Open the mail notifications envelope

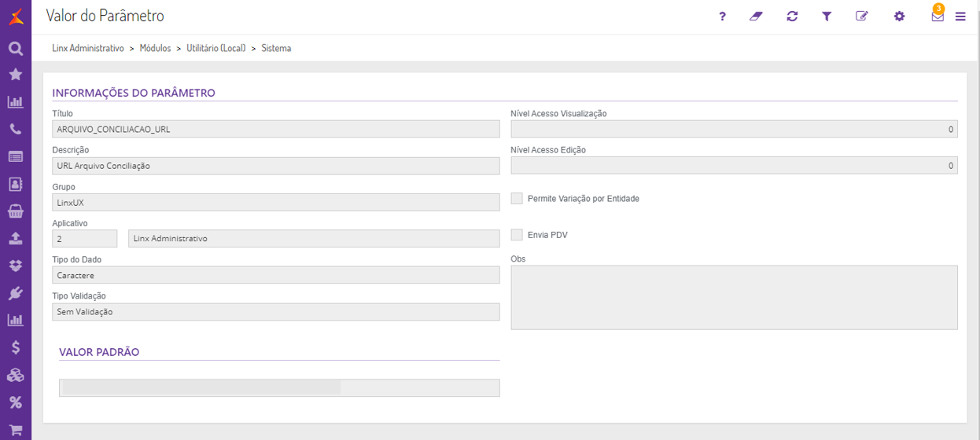pos(938,16)
